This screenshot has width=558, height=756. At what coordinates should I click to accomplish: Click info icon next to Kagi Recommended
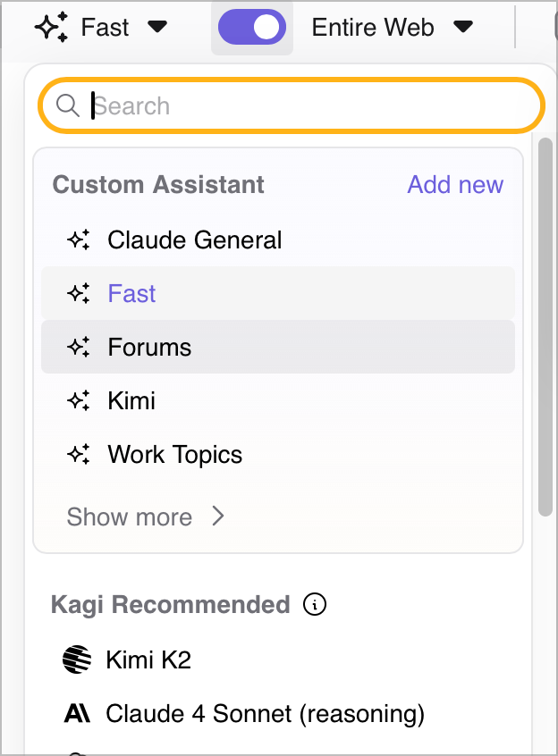[315, 605]
